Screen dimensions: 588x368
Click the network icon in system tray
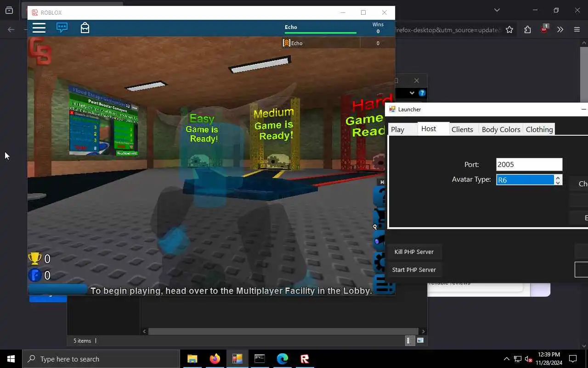[x=518, y=359]
